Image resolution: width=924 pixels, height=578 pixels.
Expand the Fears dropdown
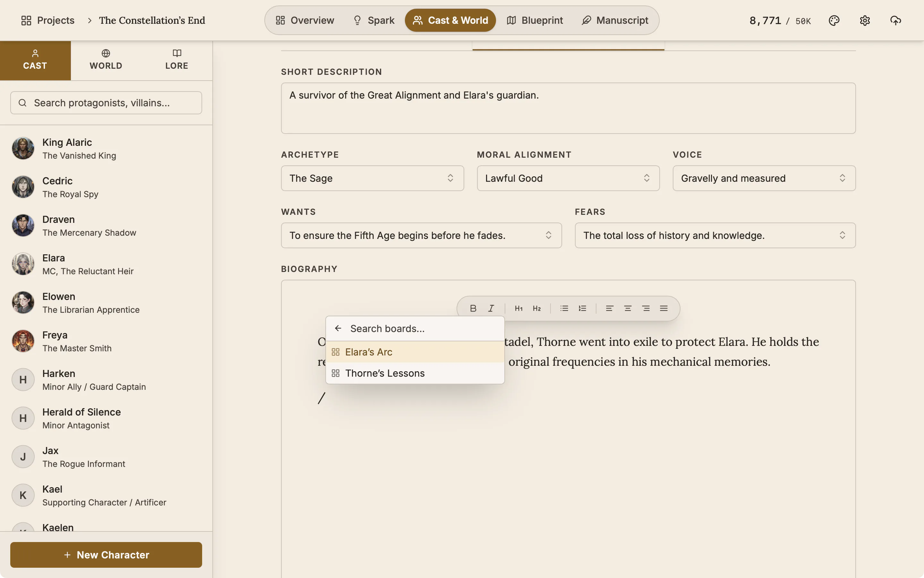click(x=715, y=235)
